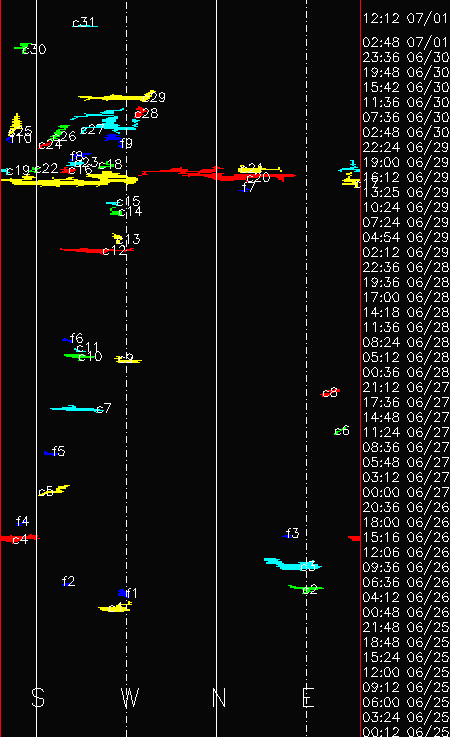Select the red c8 event marker
The height and width of the screenshot is (737, 450).
point(330,392)
